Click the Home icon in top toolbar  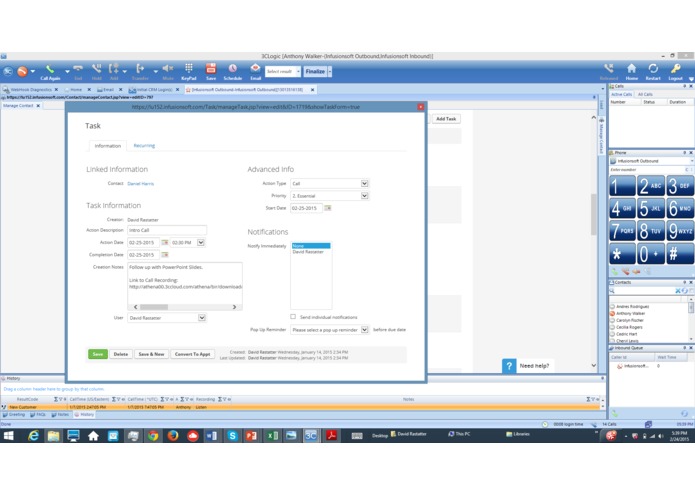coord(632,69)
